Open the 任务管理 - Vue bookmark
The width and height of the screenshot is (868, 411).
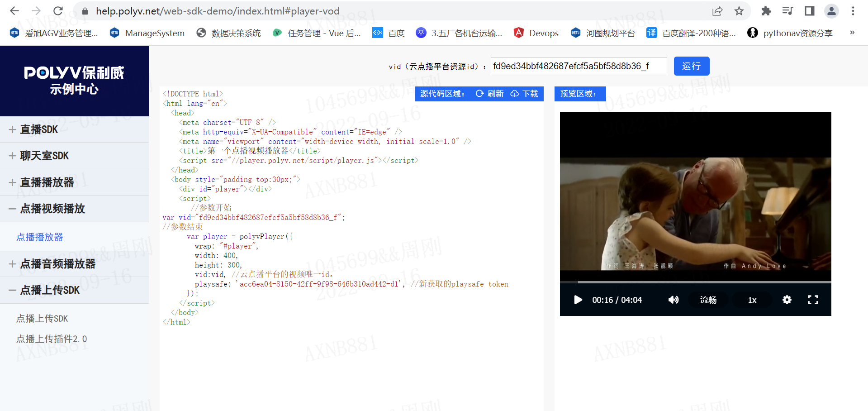coord(317,33)
